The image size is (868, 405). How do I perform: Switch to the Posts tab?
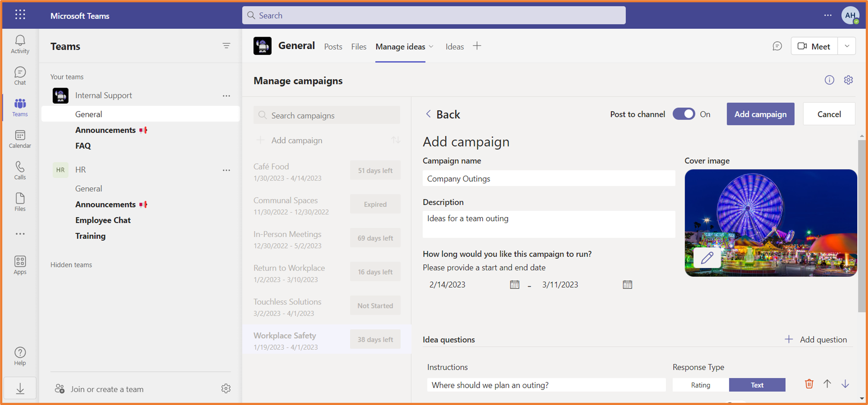333,46
